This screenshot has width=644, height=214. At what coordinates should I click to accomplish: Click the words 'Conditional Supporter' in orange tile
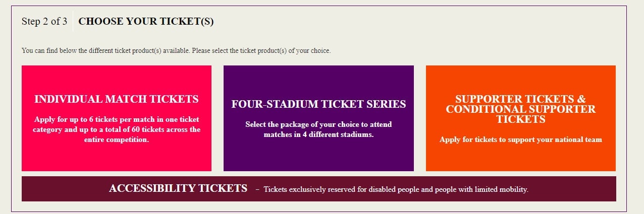520,109
